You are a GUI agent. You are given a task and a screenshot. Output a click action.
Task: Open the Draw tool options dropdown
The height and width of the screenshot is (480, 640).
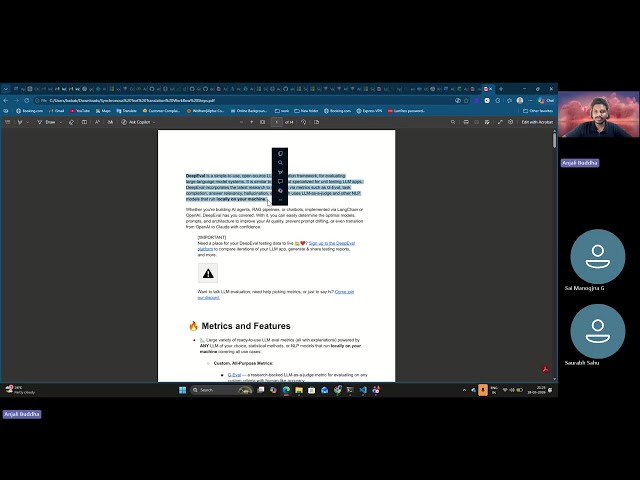(x=61, y=122)
